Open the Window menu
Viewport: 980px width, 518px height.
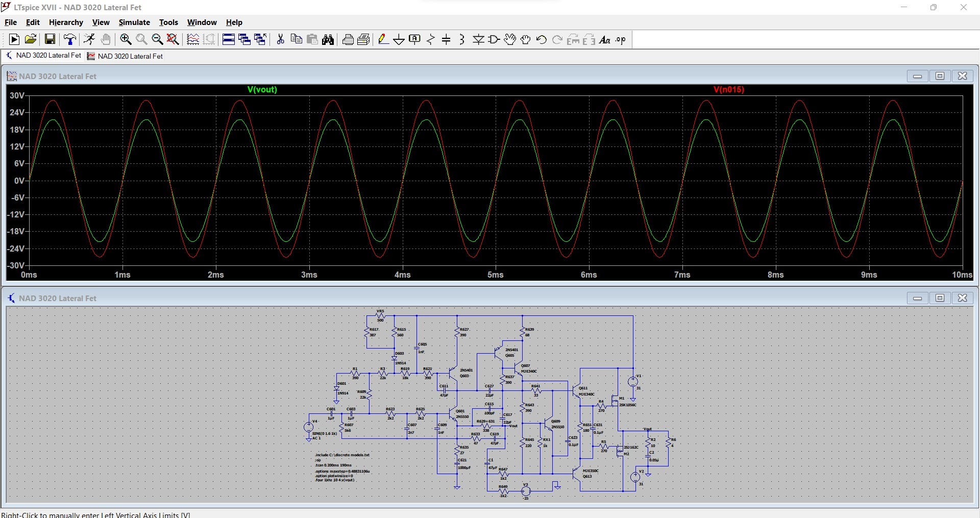pos(202,22)
